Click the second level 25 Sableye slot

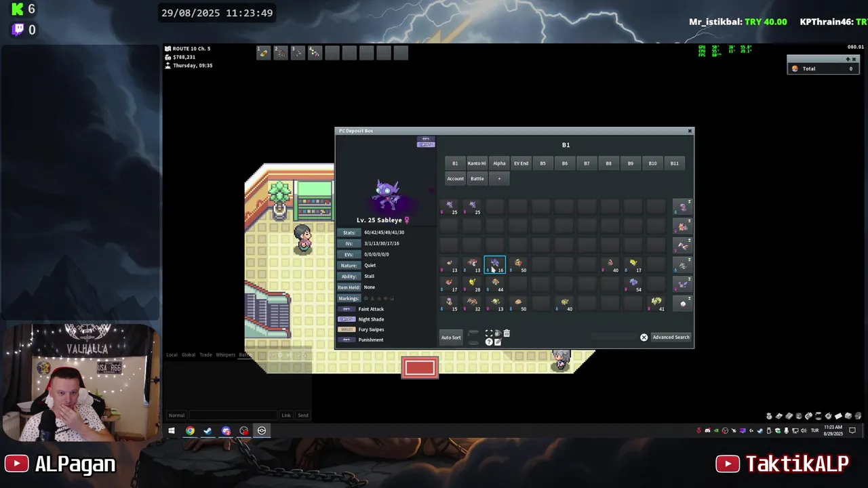[x=473, y=207]
